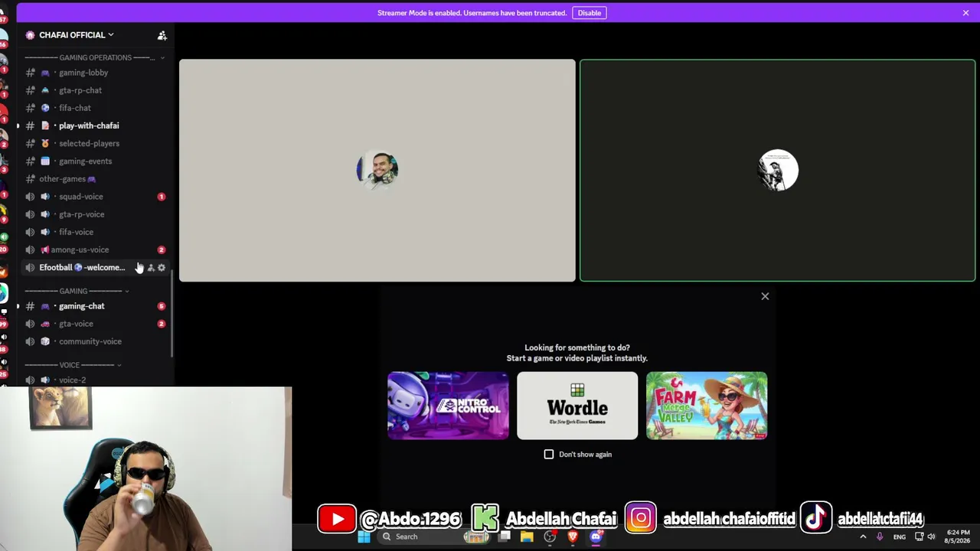This screenshot has height=551, width=980.
Task: Click the invite people icon beside CHAFAI OFFICIAL
Action: (162, 35)
